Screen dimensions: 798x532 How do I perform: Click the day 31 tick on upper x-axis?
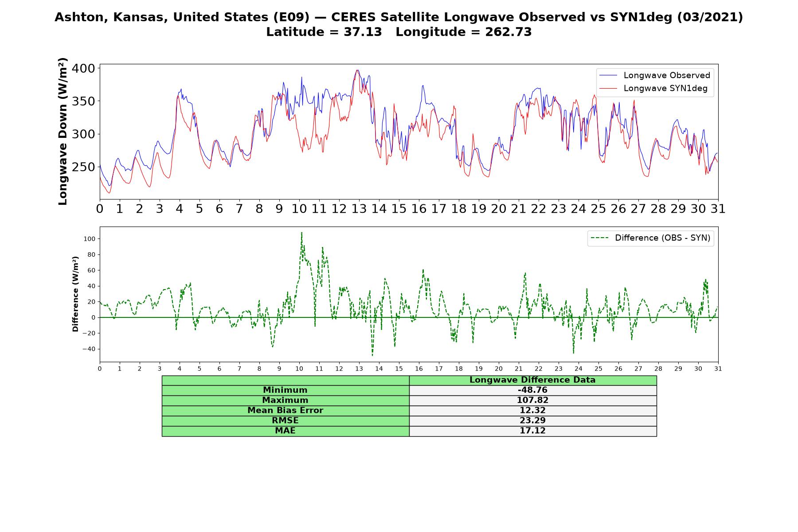pos(718,208)
